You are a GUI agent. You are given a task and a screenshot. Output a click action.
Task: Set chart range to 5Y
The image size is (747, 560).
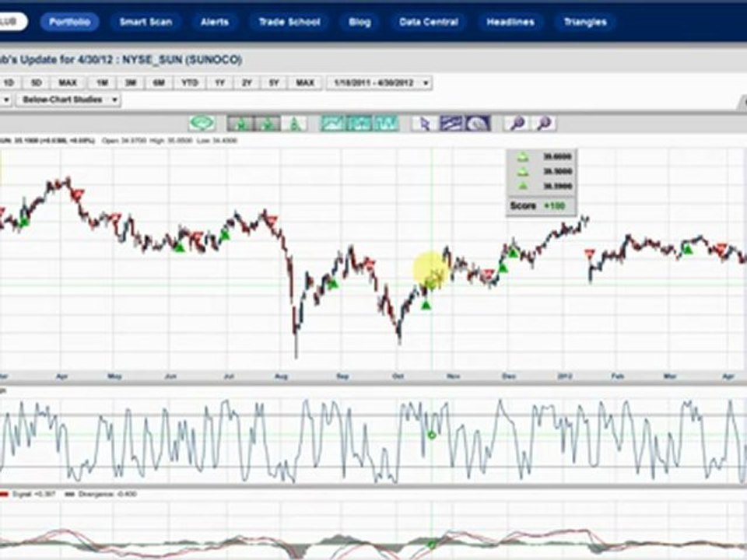click(273, 83)
